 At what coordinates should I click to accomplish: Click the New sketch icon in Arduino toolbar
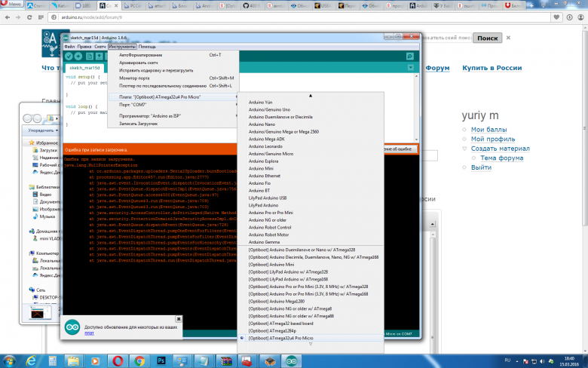[x=90, y=57]
